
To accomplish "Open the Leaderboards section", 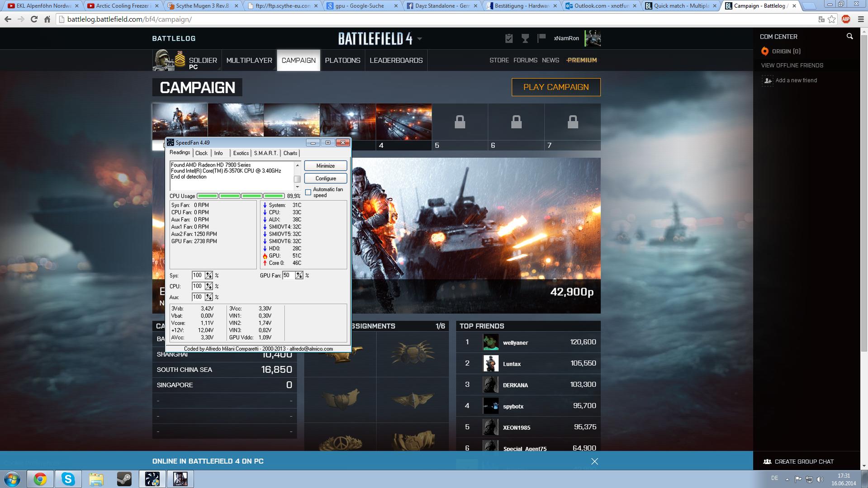I will point(396,60).
